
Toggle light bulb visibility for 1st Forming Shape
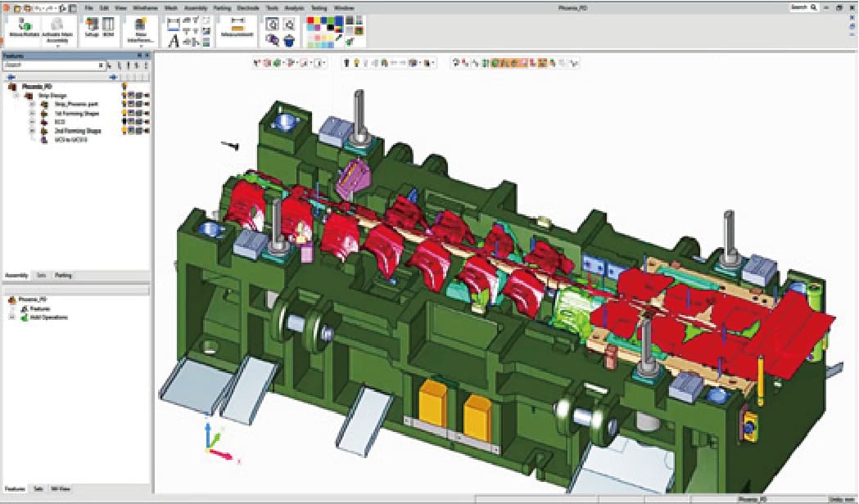(x=124, y=113)
